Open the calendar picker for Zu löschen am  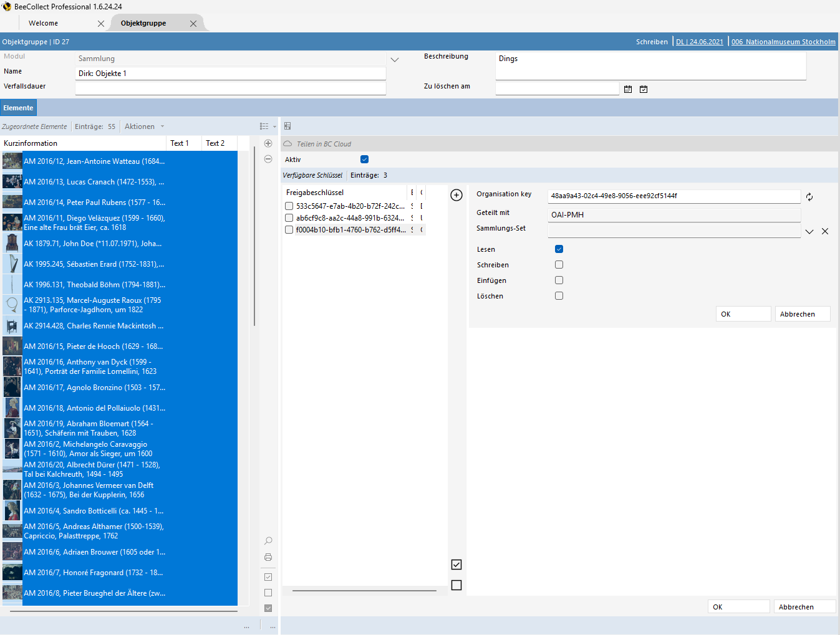(x=628, y=88)
